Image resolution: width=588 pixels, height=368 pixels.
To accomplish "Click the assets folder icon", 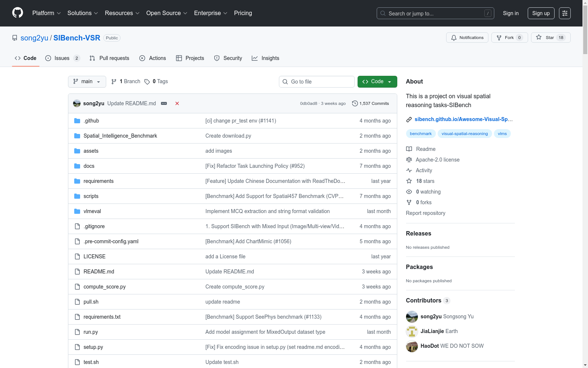I will coord(77,151).
